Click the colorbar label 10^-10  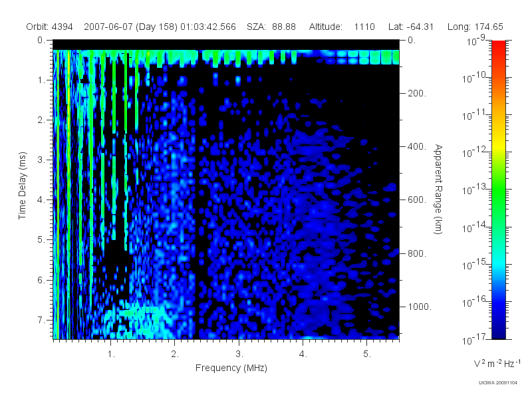[475, 77]
